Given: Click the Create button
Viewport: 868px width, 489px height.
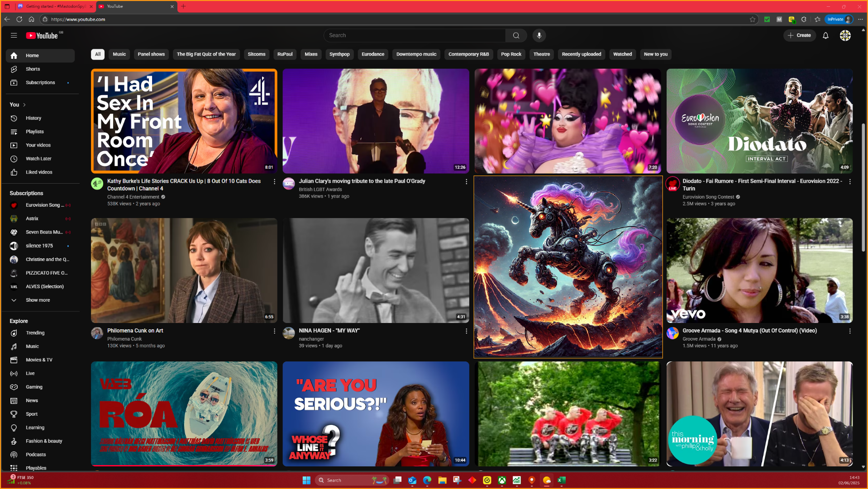Looking at the screenshot, I should (799, 35).
